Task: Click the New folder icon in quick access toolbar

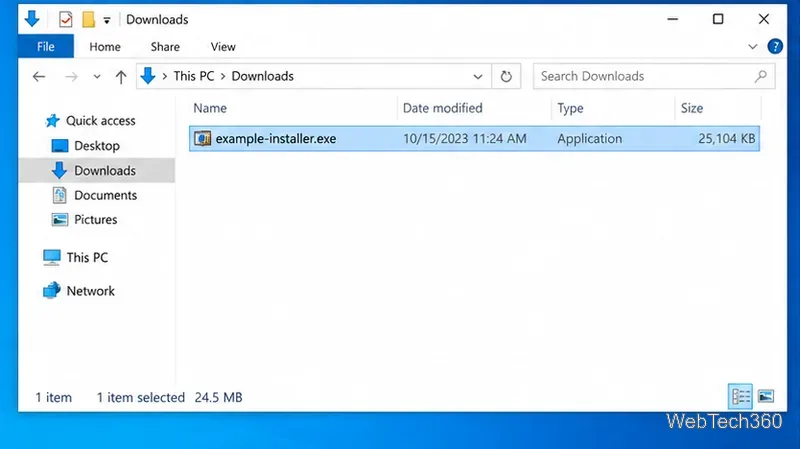Action: 88,19
